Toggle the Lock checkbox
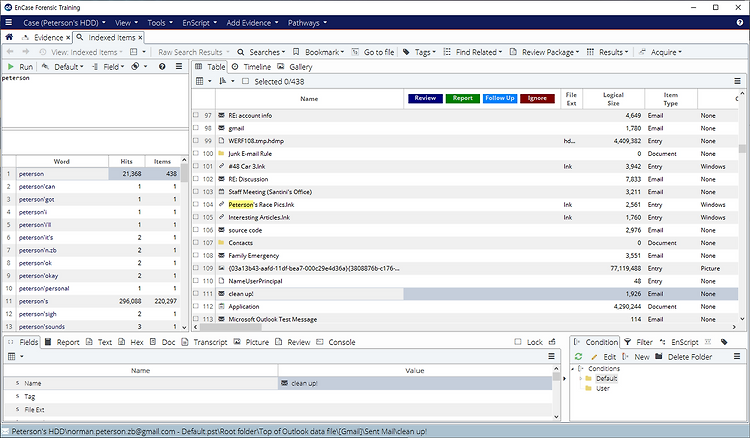This screenshot has width=750, height=438. click(518, 342)
